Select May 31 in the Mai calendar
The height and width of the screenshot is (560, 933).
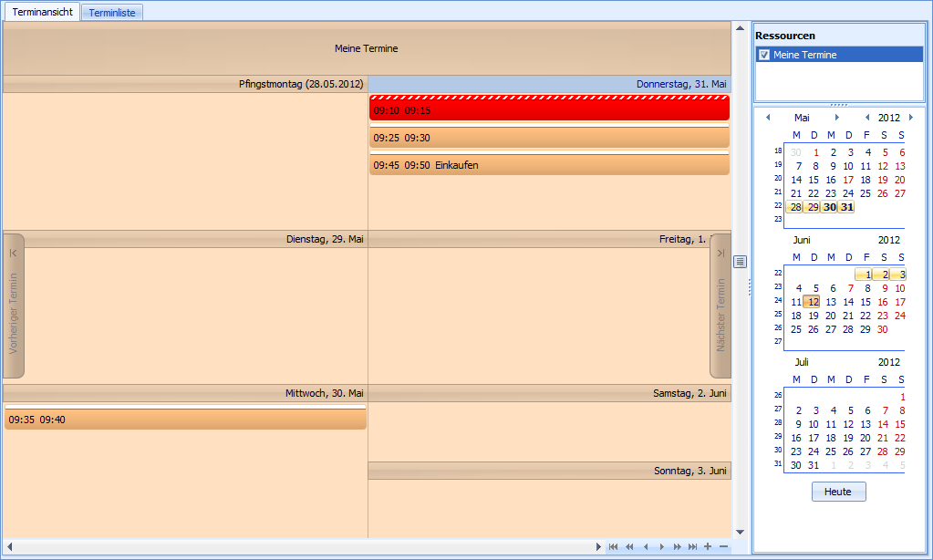point(846,207)
